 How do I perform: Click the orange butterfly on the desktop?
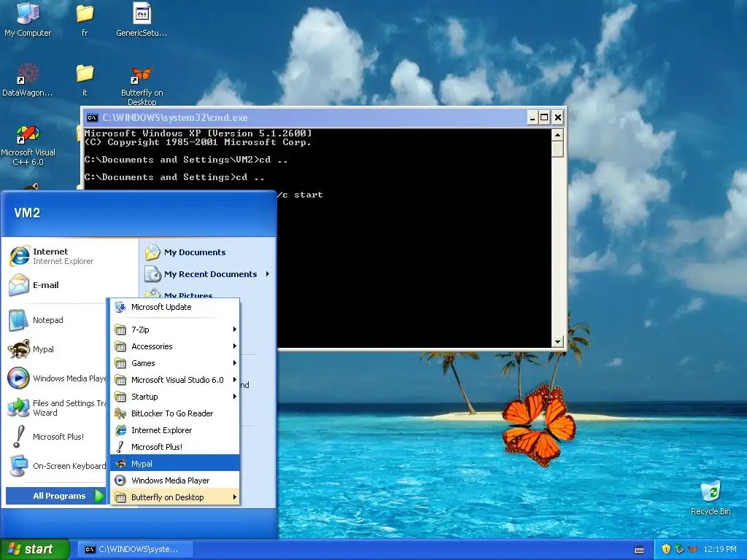point(539,425)
